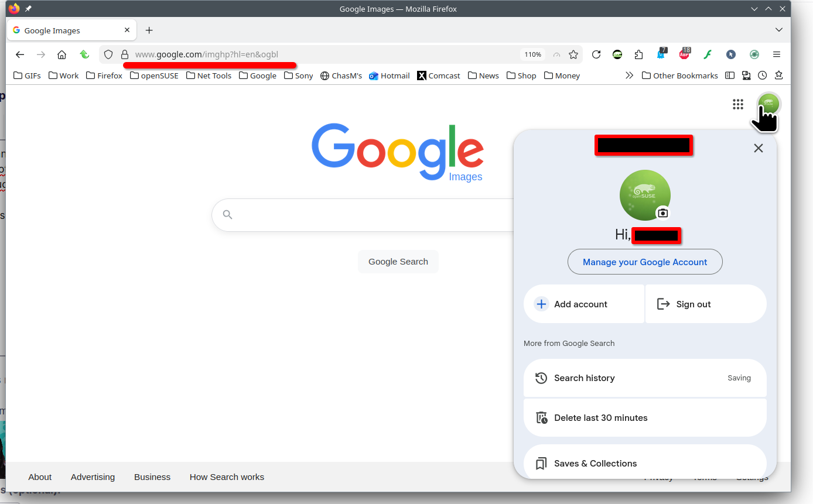
Task: Open the history clock icon
Action: [762, 76]
